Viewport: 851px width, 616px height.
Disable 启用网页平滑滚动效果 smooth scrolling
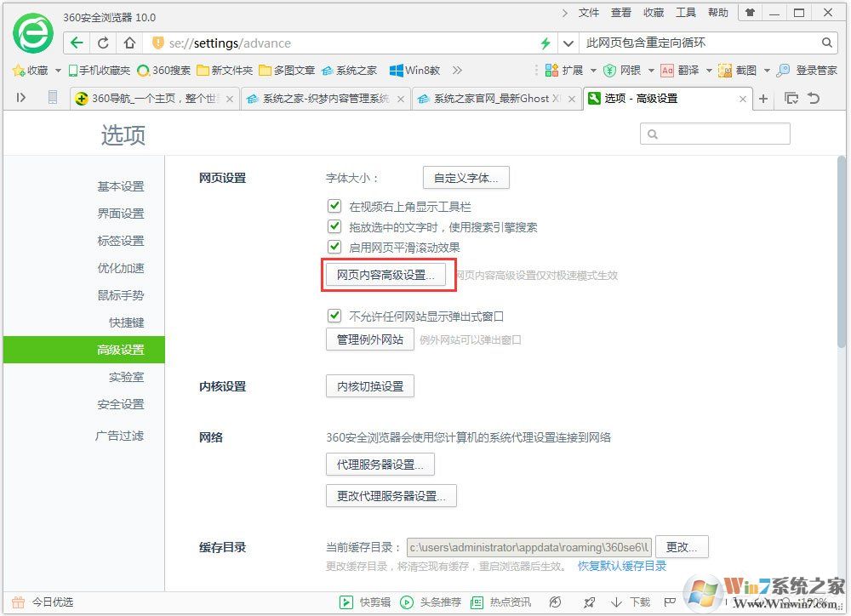335,246
